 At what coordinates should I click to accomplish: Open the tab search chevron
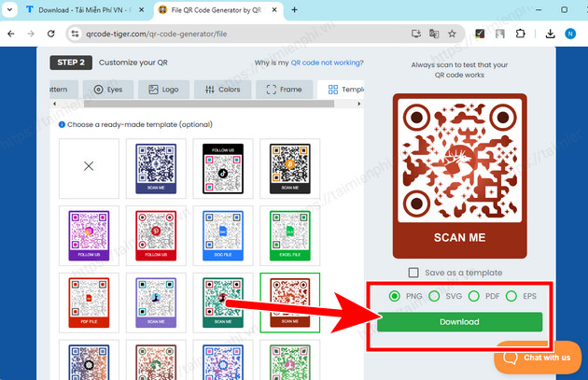point(9,9)
